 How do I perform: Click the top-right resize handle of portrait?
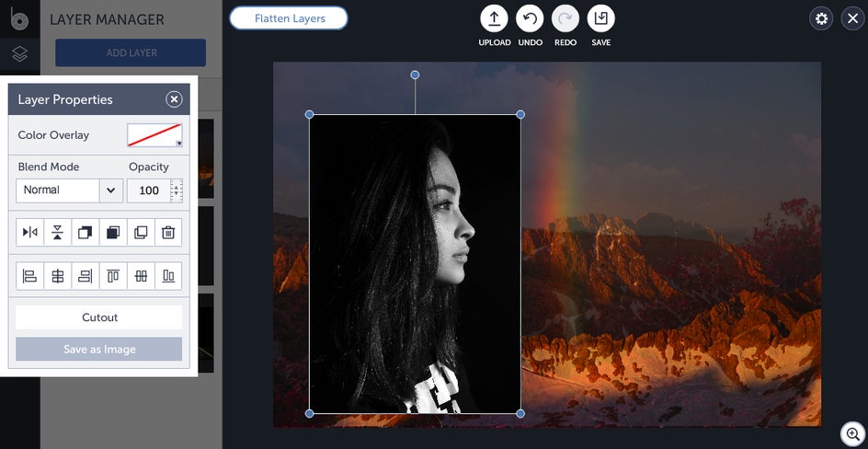[x=520, y=115]
